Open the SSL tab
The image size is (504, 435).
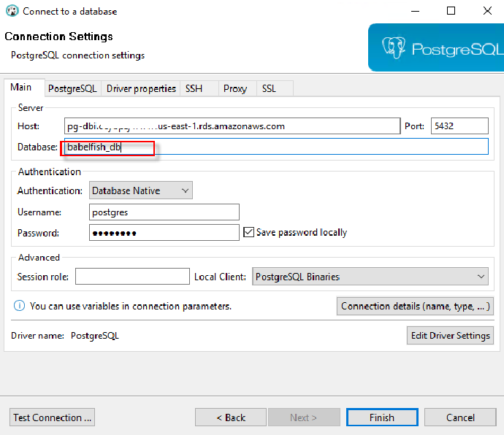[269, 88]
